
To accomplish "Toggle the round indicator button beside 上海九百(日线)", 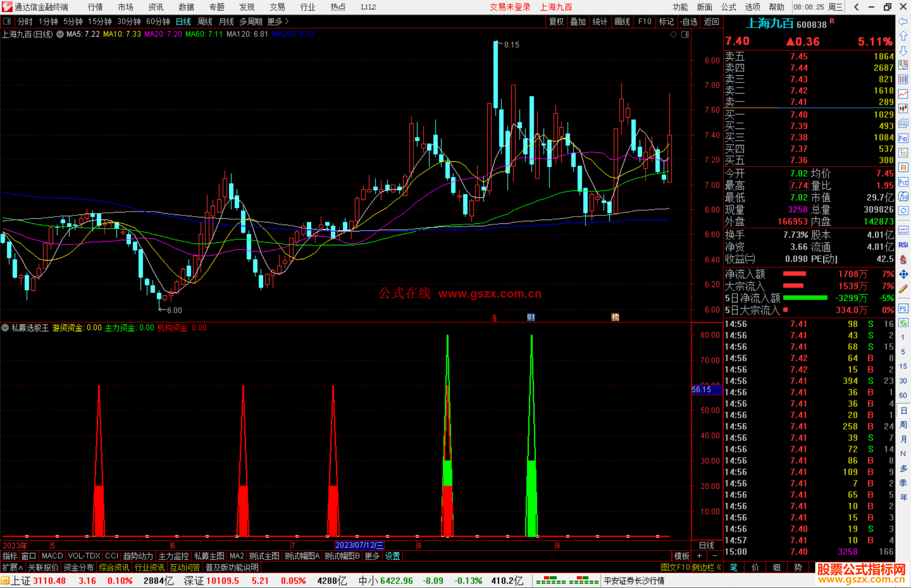I will coord(60,34).
